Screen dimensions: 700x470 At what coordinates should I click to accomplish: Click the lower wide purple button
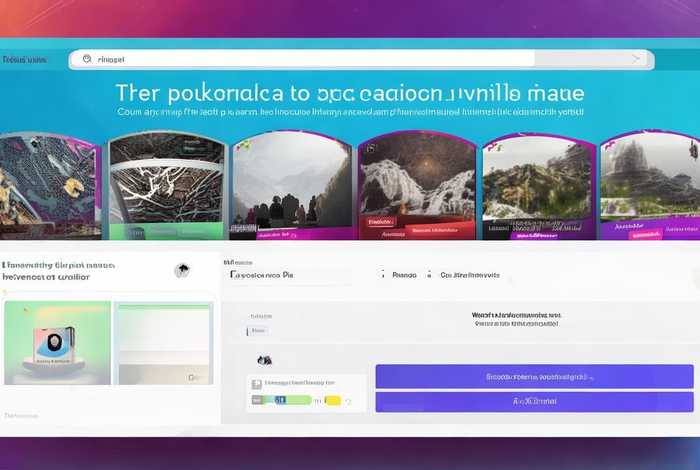click(534, 401)
